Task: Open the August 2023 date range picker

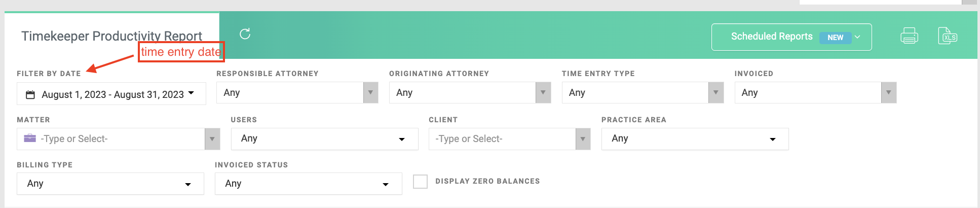Action: pos(111,94)
